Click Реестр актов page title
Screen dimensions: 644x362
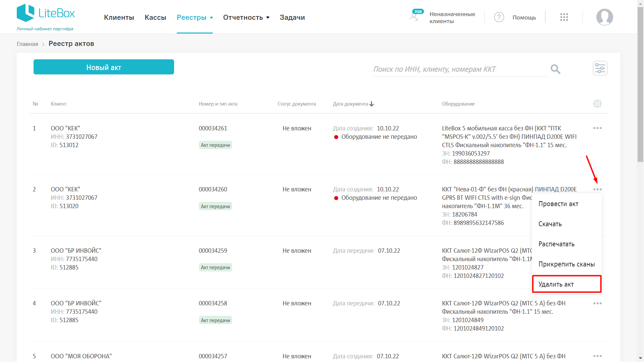coord(71,44)
